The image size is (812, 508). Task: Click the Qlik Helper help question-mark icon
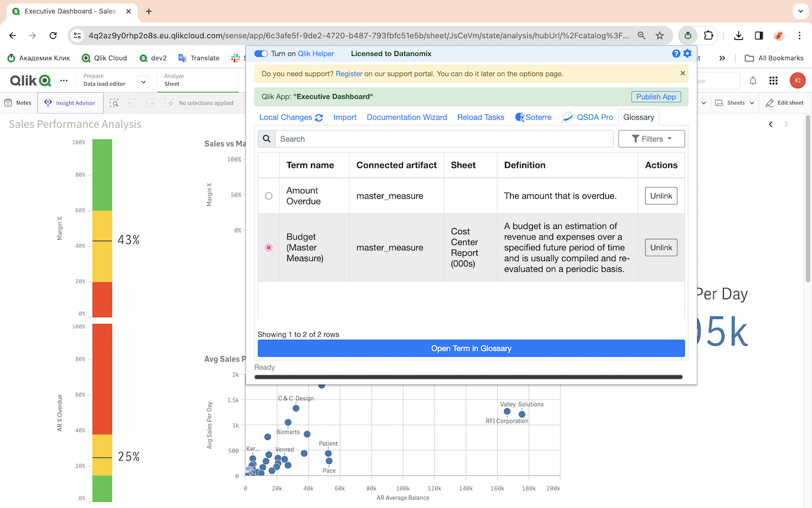676,53
